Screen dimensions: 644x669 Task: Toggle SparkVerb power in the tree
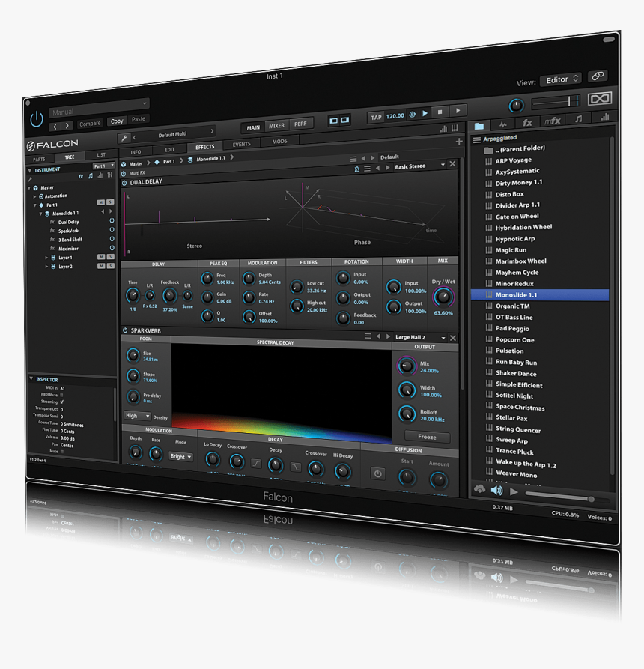tap(112, 229)
